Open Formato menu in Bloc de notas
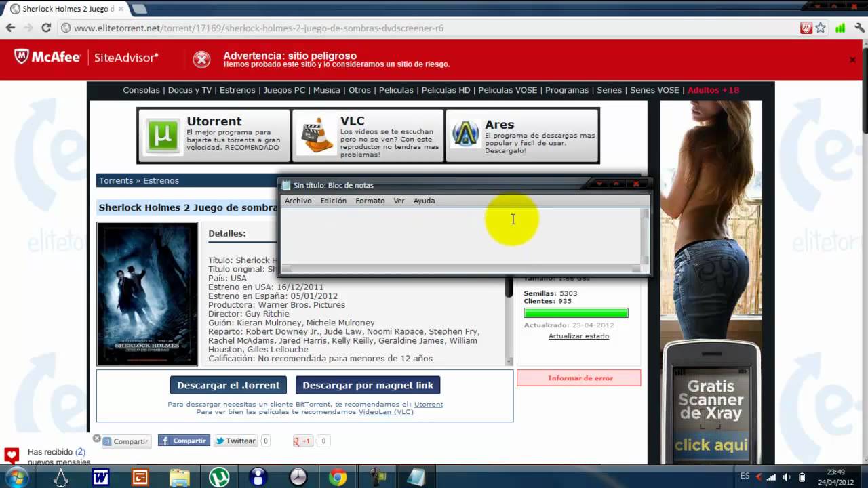 tap(370, 201)
